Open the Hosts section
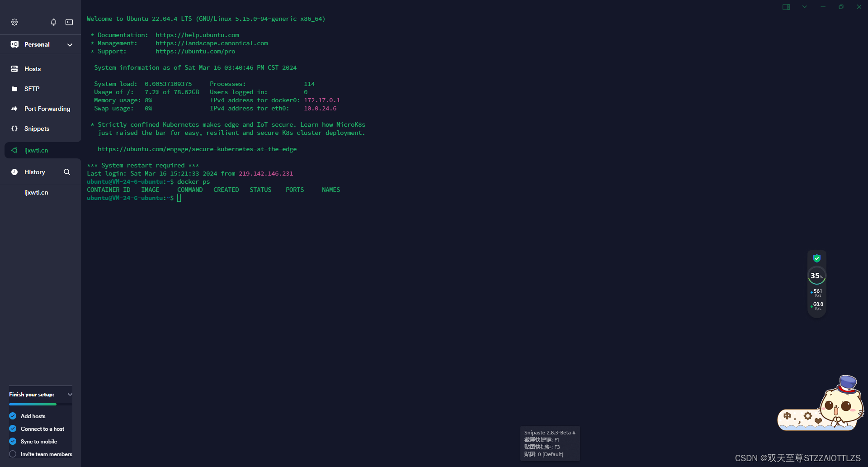The width and height of the screenshot is (868, 467). (31, 69)
